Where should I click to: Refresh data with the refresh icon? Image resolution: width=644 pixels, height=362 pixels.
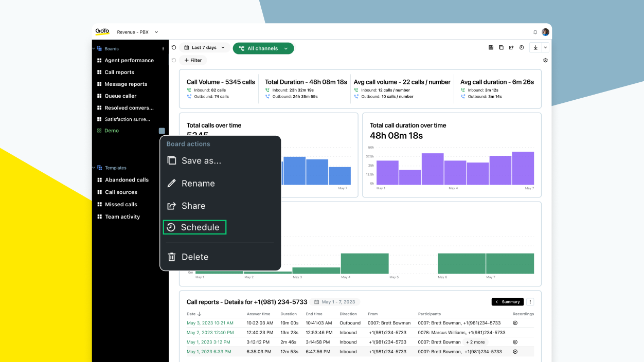173,47
